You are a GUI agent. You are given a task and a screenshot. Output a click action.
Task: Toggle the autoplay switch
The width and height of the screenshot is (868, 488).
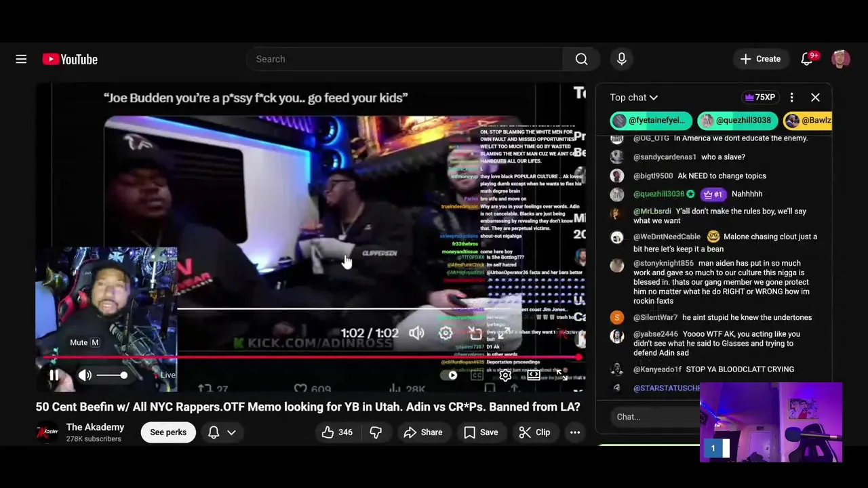[448, 375]
